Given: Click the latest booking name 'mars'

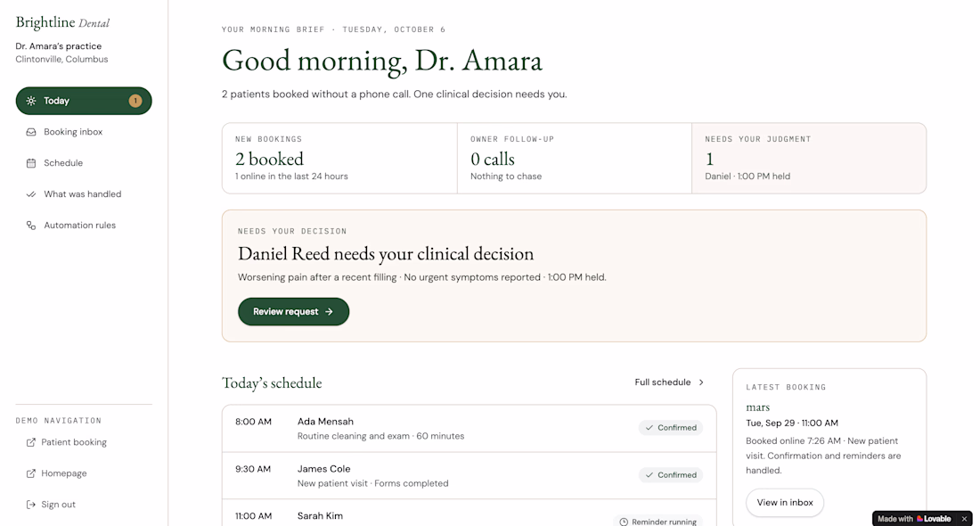Looking at the screenshot, I should click(x=757, y=407).
